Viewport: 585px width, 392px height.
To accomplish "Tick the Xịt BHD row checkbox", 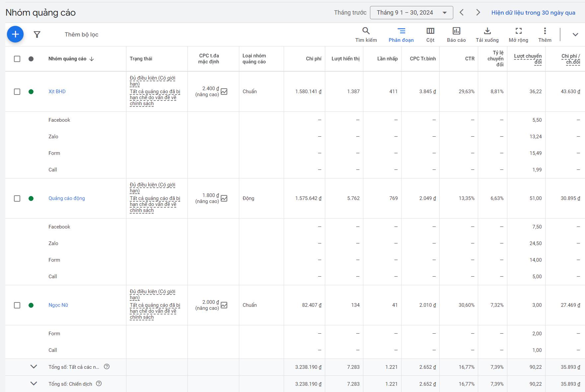I will click(17, 92).
